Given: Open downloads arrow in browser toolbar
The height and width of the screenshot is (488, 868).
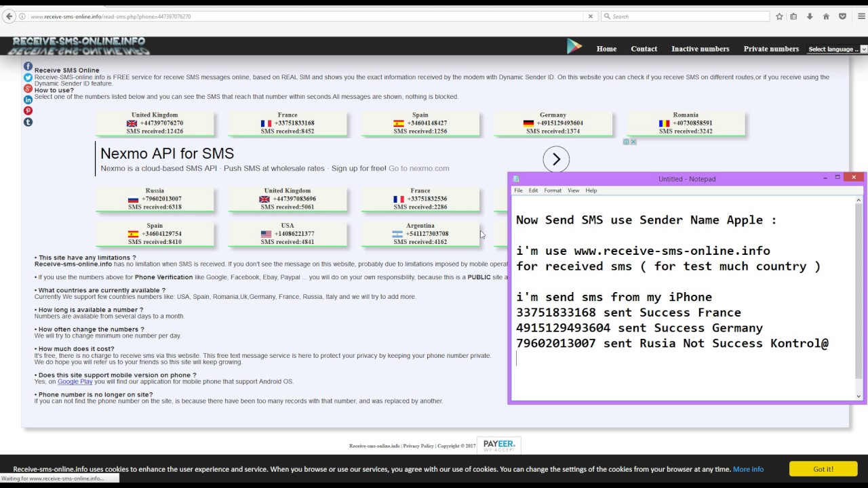Looking at the screenshot, I should (x=810, y=16).
